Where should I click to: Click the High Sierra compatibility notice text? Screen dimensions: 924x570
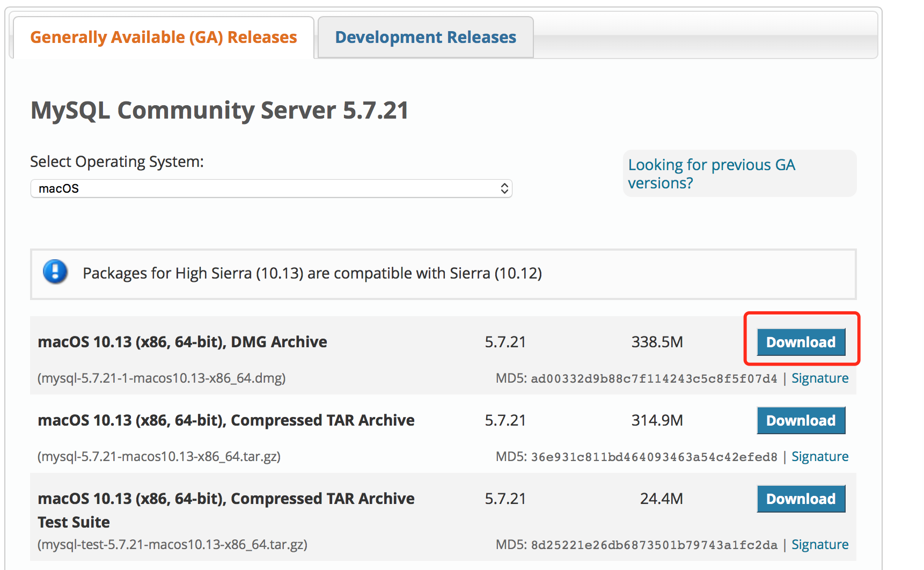point(312,274)
